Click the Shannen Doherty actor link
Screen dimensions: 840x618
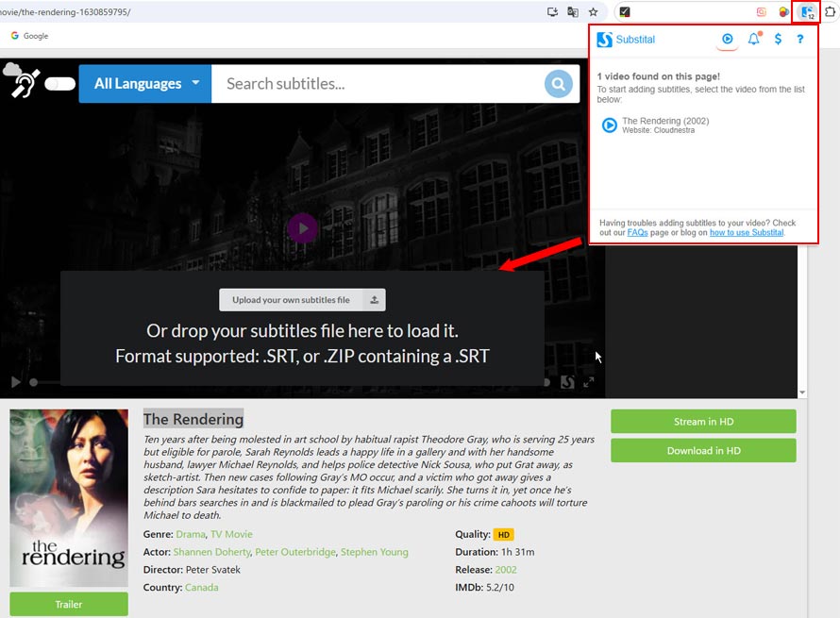coord(212,552)
